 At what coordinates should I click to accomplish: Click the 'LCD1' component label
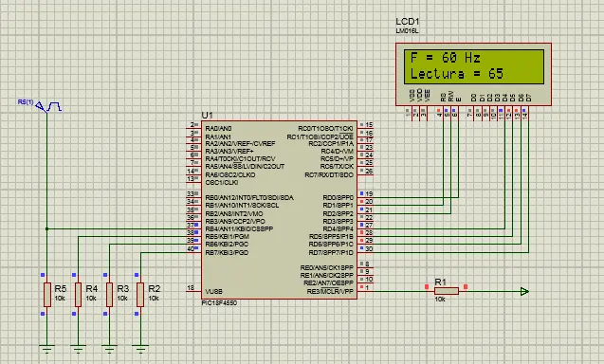pyautogui.click(x=407, y=22)
